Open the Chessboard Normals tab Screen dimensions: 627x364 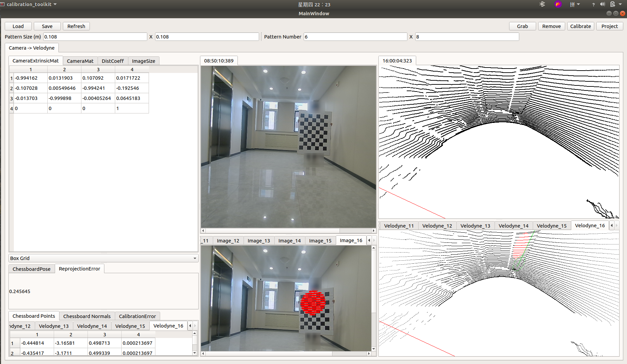[x=87, y=316]
